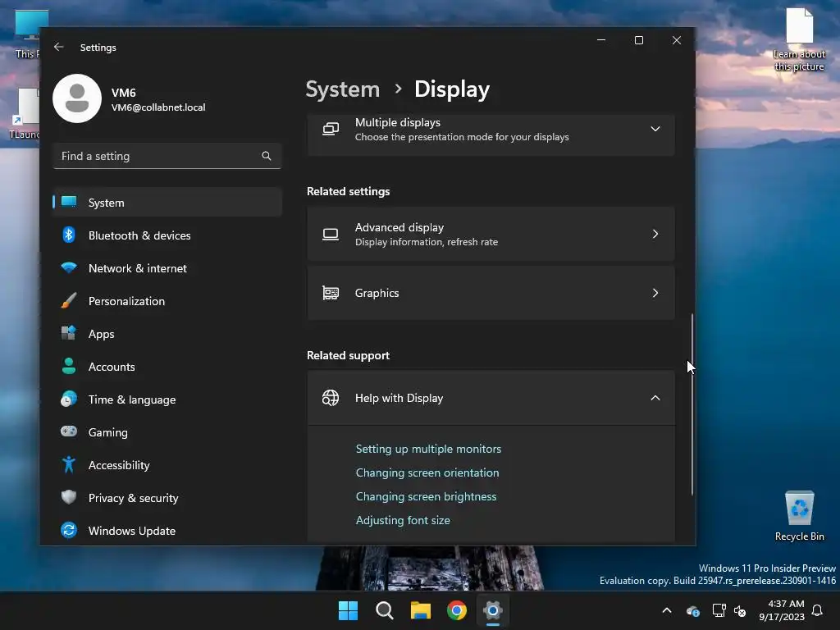The width and height of the screenshot is (840, 630).
Task: Open the taskbar clock and date
Action: coord(782,610)
